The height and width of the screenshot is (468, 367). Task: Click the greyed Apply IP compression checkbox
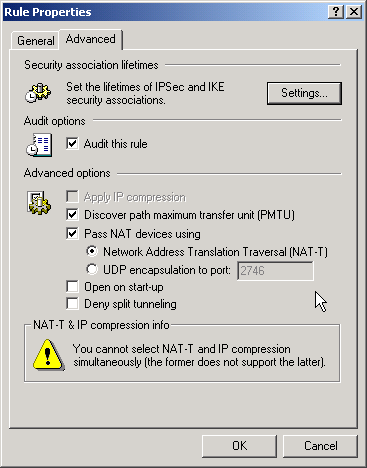(x=72, y=196)
